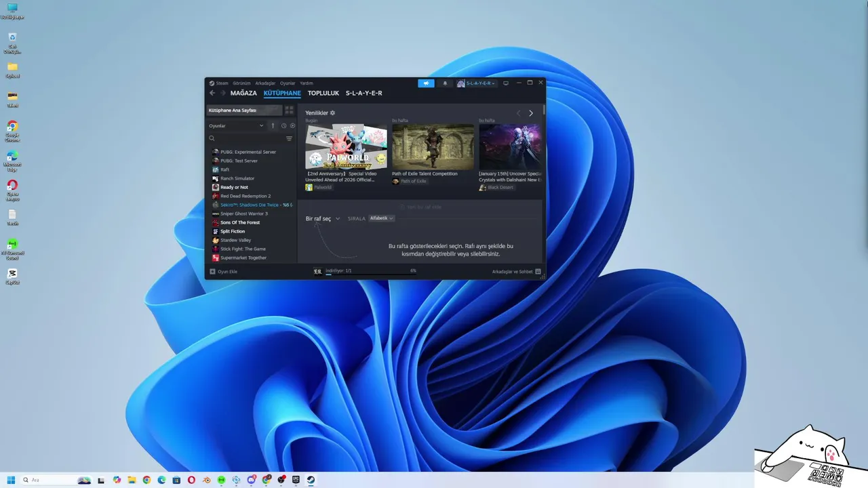Viewport: 868px width, 488px height.
Task: Click Kütüphane Ana Sayfası button
Action: tap(244, 110)
